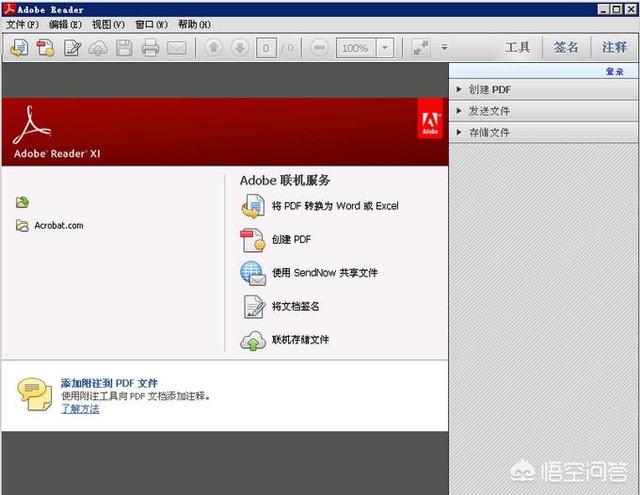
Task: Click the PDF to Word conversion icon
Action: [x=253, y=206]
